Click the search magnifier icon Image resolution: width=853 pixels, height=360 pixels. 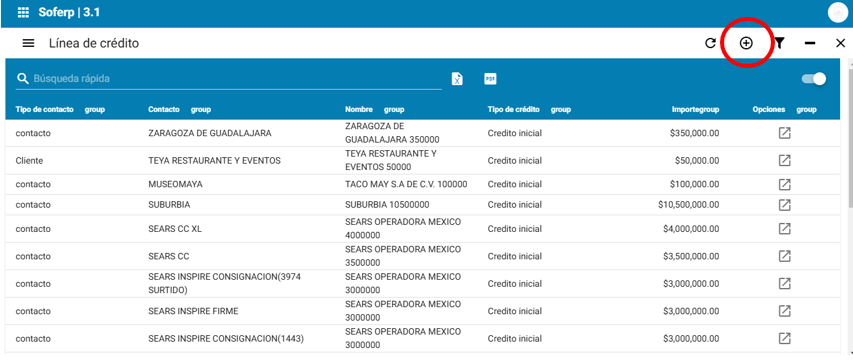click(x=22, y=79)
